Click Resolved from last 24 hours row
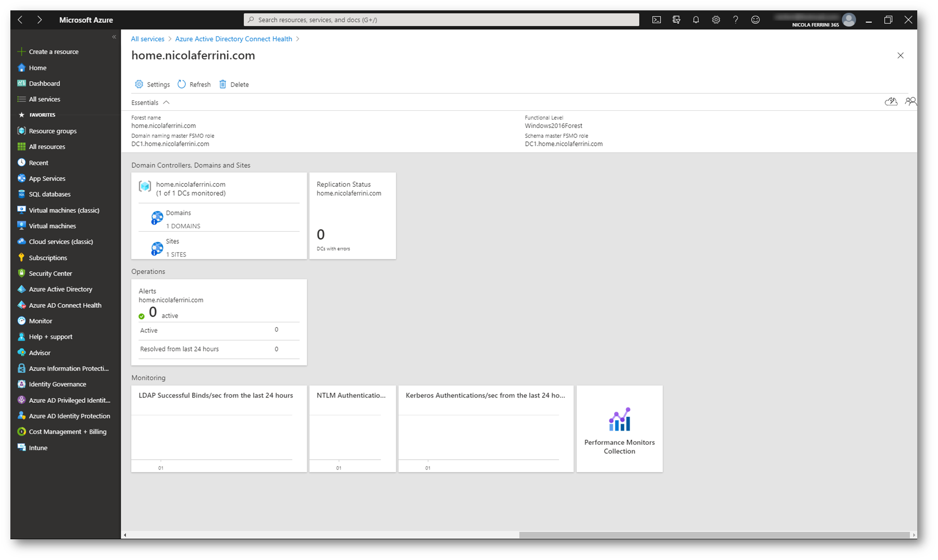The width and height of the screenshot is (938, 560). point(219,349)
